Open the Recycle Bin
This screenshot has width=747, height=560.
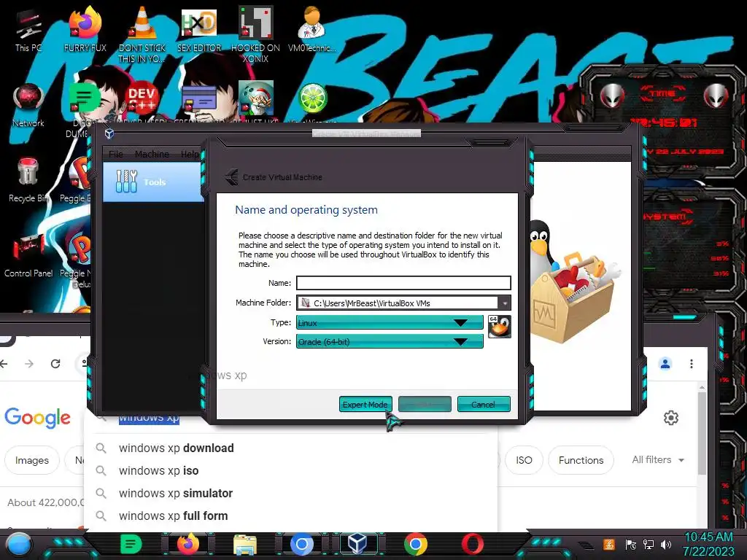click(x=28, y=181)
